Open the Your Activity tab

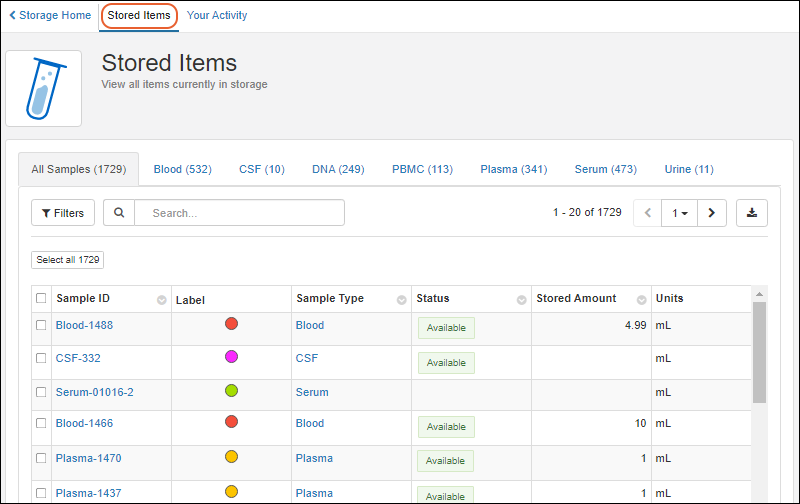[217, 16]
